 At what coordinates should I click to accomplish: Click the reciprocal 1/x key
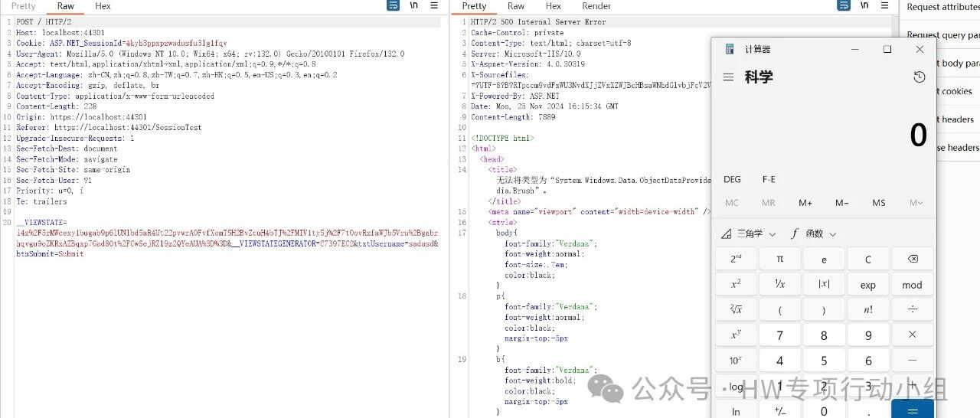[x=780, y=284]
